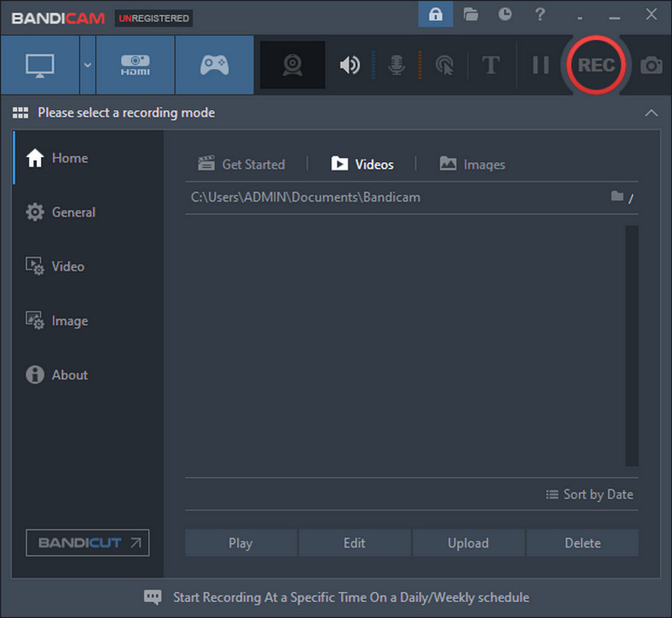Screen dimensions: 672x618
Task: Click the recording mode grid icon
Action: coord(20,113)
